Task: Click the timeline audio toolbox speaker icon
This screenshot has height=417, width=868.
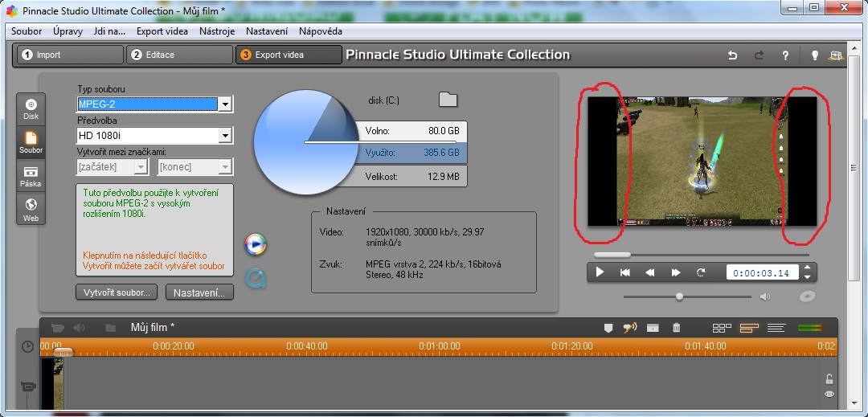Action: click(79, 328)
